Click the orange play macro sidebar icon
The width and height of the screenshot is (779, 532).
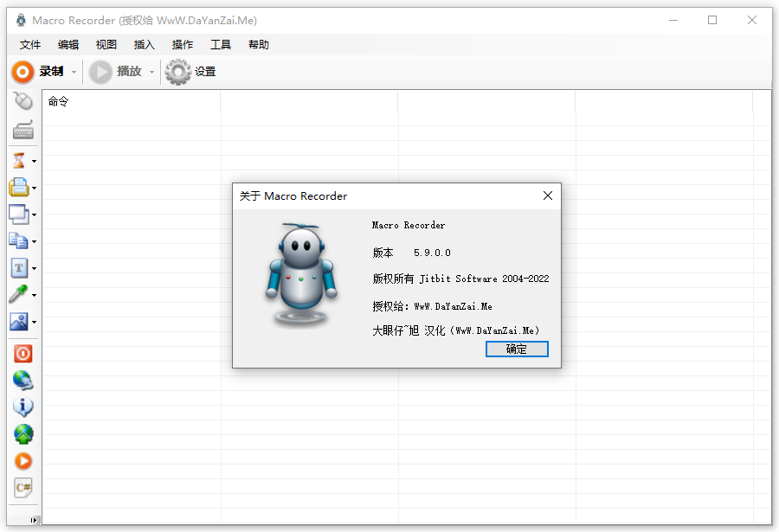23,461
